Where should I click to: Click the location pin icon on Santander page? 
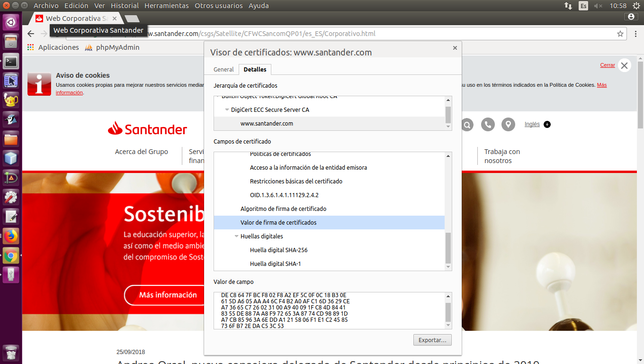(x=508, y=125)
